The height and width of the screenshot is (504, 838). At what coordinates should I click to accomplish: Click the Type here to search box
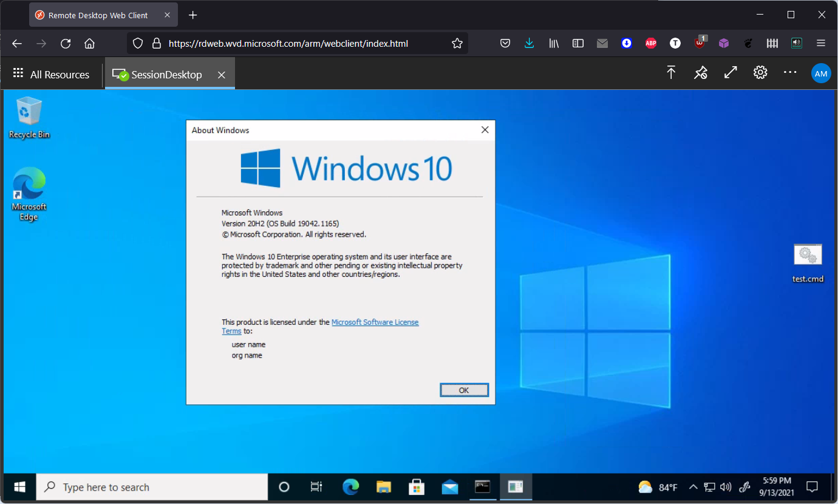(x=152, y=487)
